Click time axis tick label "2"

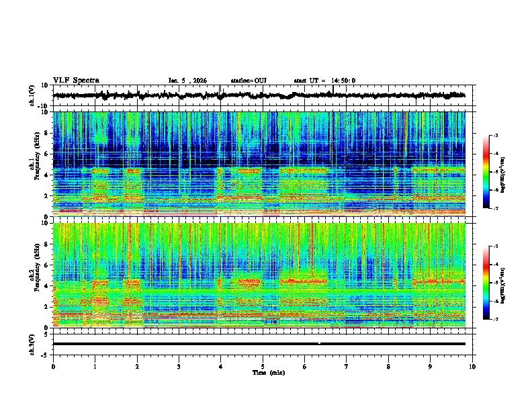[137, 367]
